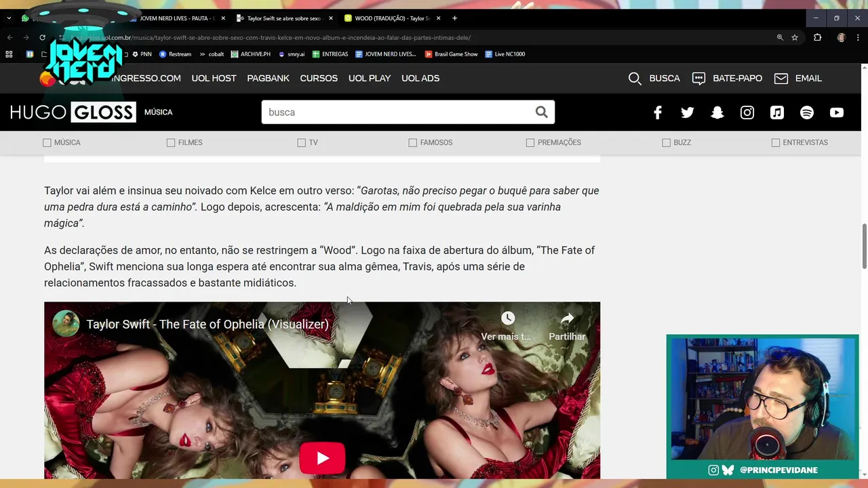Go back to previous page
Viewport: 868px width, 488px height.
(x=9, y=37)
